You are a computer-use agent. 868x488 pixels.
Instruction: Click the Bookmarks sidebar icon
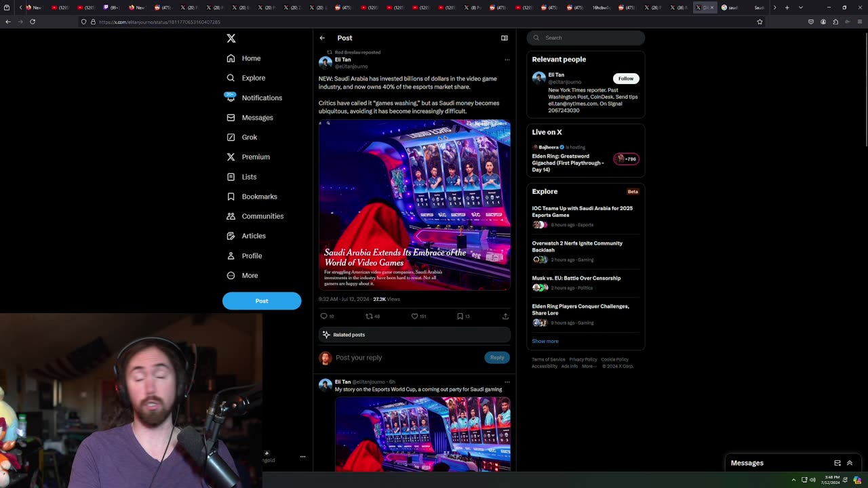[231, 197]
